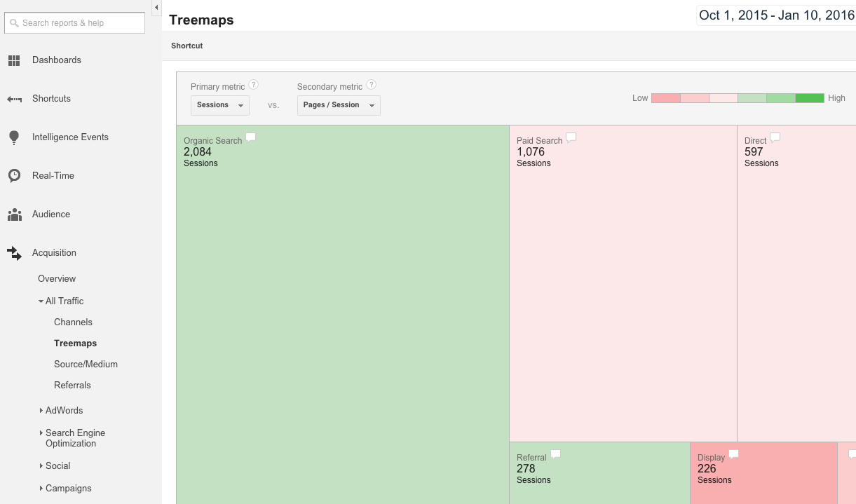Viewport: 856px width, 504px height.
Task: Click the Secondary metric help question mark
Action: pos(372,85)
